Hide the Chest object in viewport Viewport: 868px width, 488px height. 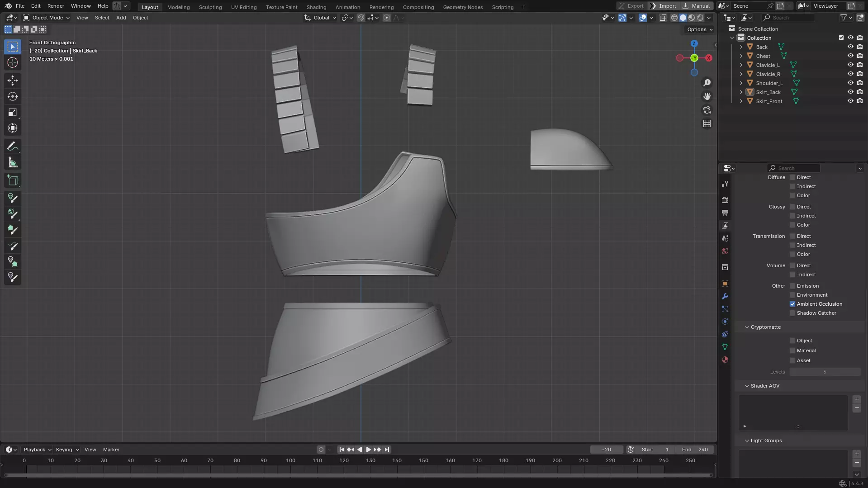tap(850, 56)
